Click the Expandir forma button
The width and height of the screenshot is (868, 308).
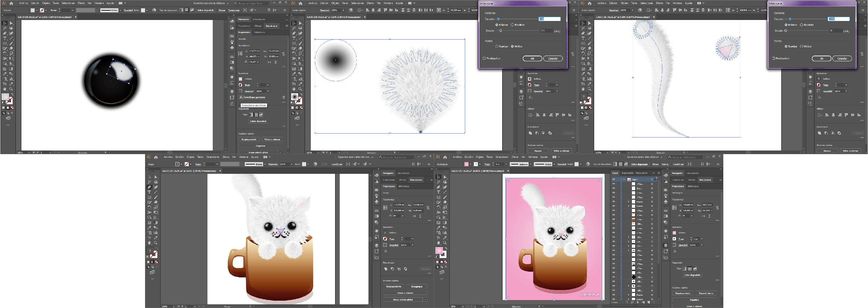tap(706, 293)
